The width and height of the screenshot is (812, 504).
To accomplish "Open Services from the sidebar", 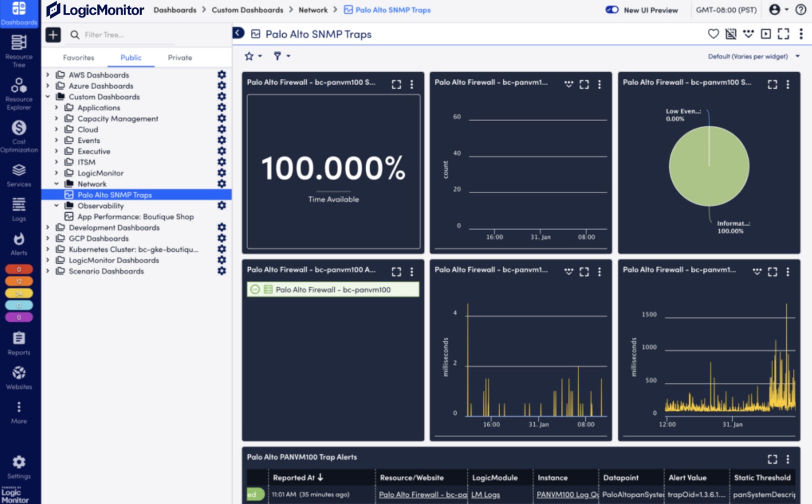I will click(x=19, y=176).
